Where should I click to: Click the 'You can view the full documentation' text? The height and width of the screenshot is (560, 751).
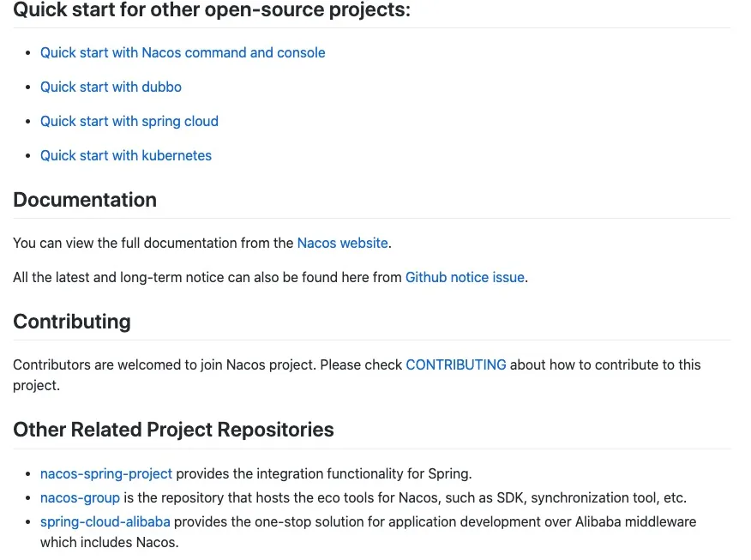(154, 244)
